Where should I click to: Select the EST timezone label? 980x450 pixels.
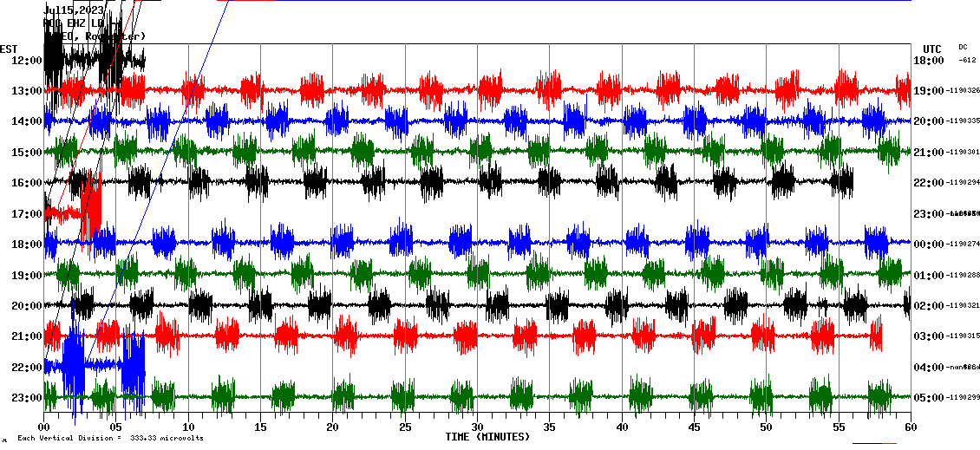[10, 49]
